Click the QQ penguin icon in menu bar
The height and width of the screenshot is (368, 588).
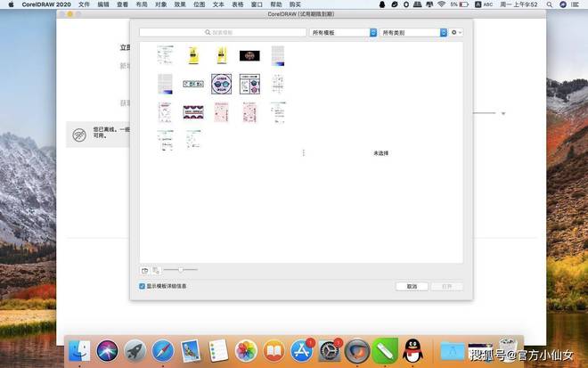[x=382, y=4]
